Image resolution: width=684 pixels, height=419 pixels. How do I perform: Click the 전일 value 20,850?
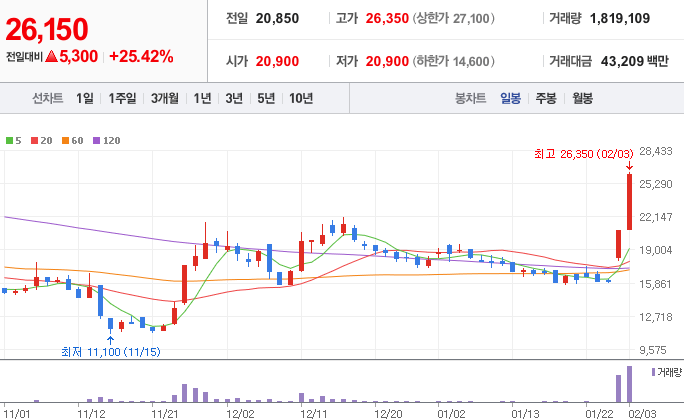(277, 18)
